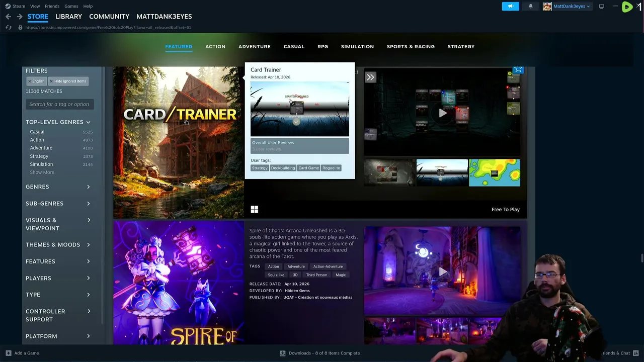Click the tag search input field
The width and height of the screenshot is (644, 362).
(59, 104)
